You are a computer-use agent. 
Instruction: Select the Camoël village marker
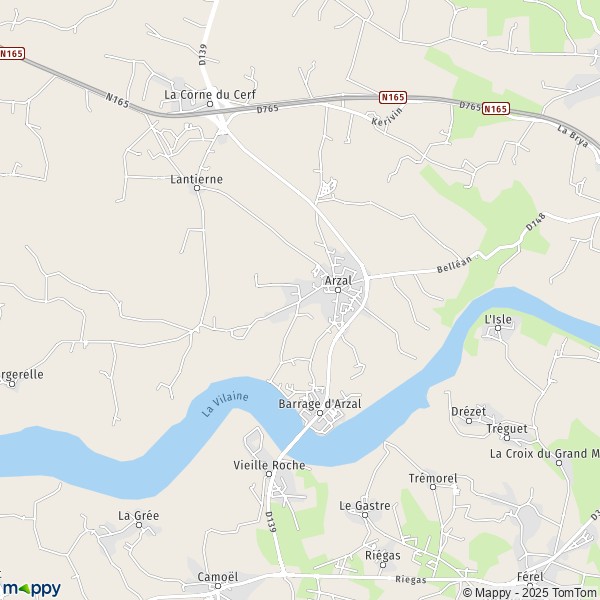pos(218,586)
